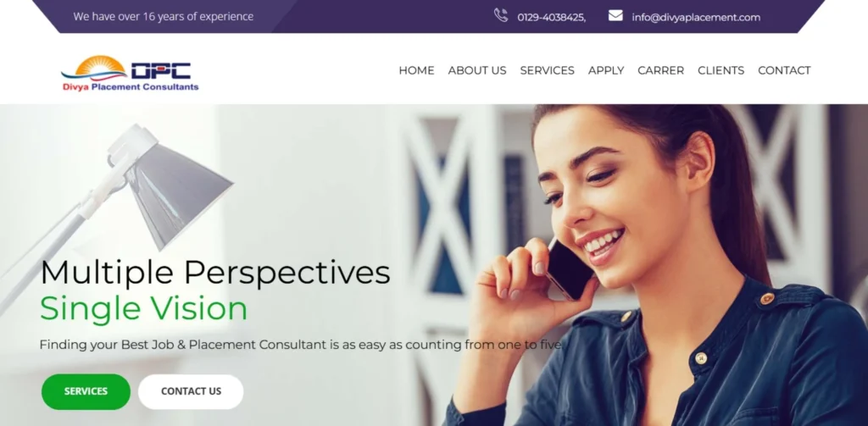Open the CARRER menu link
The height and width of the screenshot is (426, 868).
[x=661, y=70]
